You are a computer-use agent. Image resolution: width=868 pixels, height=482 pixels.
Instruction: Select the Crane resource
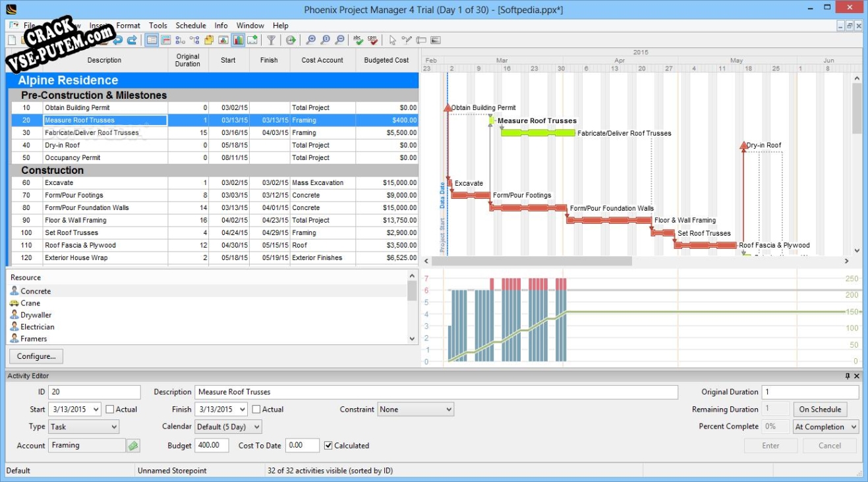pyautogui.click(x=30, y=304)
